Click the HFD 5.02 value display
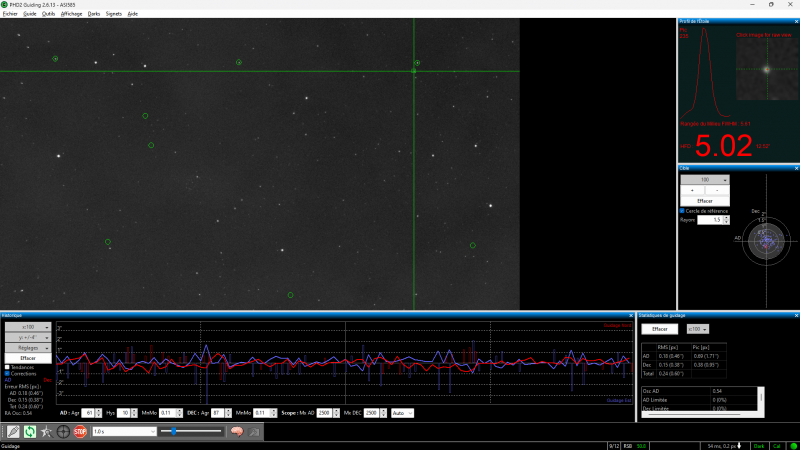The width and height of the screenshot is (800, 450). pyautogui.click(x=724, y=146)
